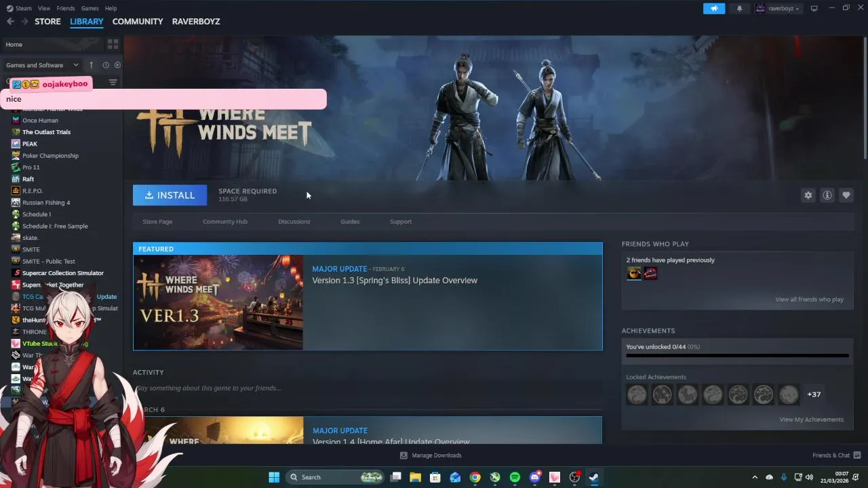Toggle library collections grid view
This screenshot has width=868, height=488.
(x=113, y=45)
